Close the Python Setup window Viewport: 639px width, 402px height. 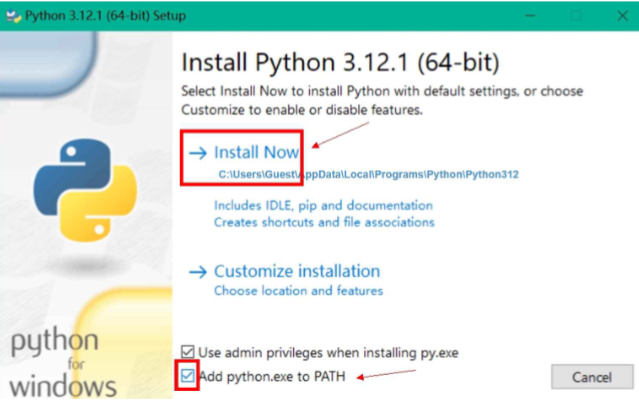tap(622, 16)
